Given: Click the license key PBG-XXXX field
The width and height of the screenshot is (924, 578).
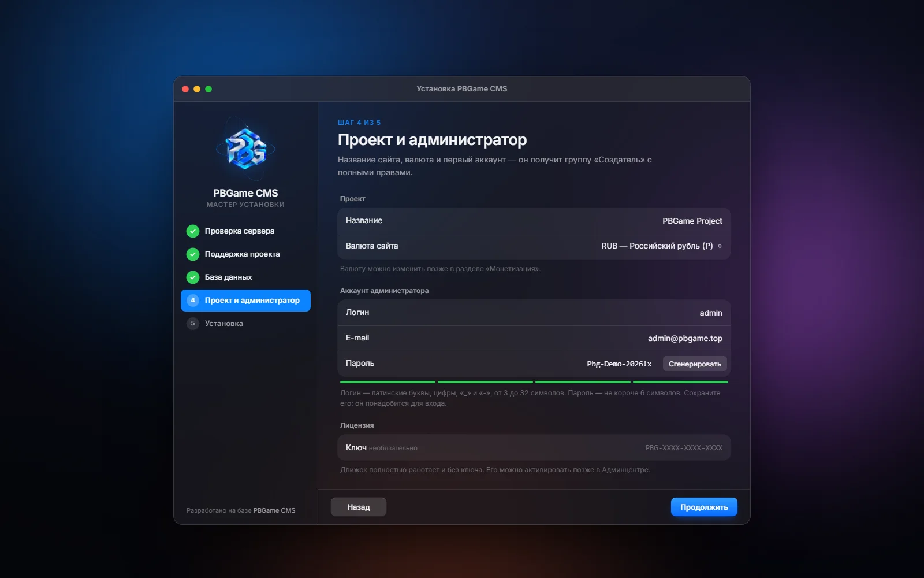Looking at the screenshot, I should [x=534, y=448].
